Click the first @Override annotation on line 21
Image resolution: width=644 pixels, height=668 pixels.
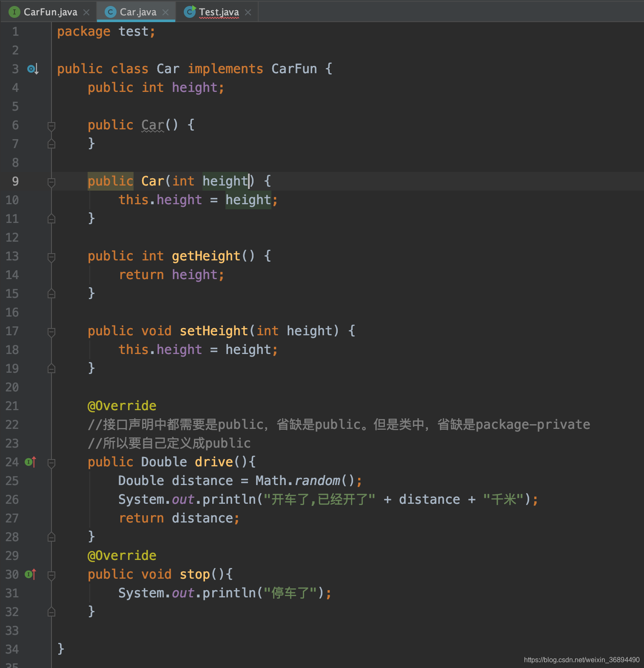122,406
